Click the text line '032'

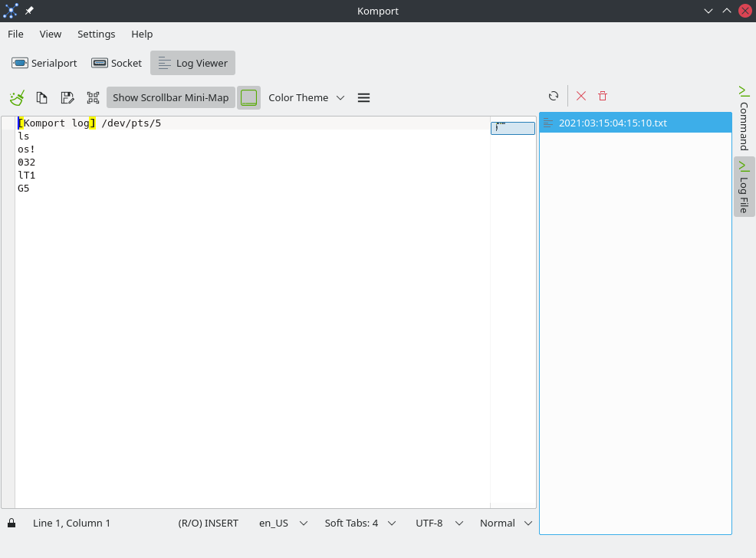[27, 162]
